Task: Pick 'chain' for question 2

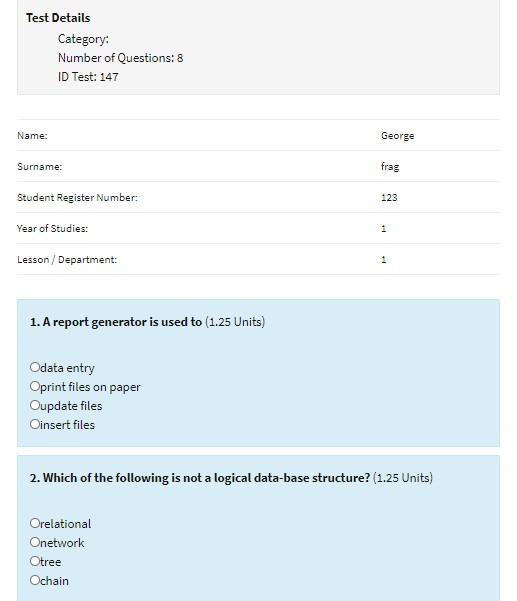Action: tap(35, 580)
